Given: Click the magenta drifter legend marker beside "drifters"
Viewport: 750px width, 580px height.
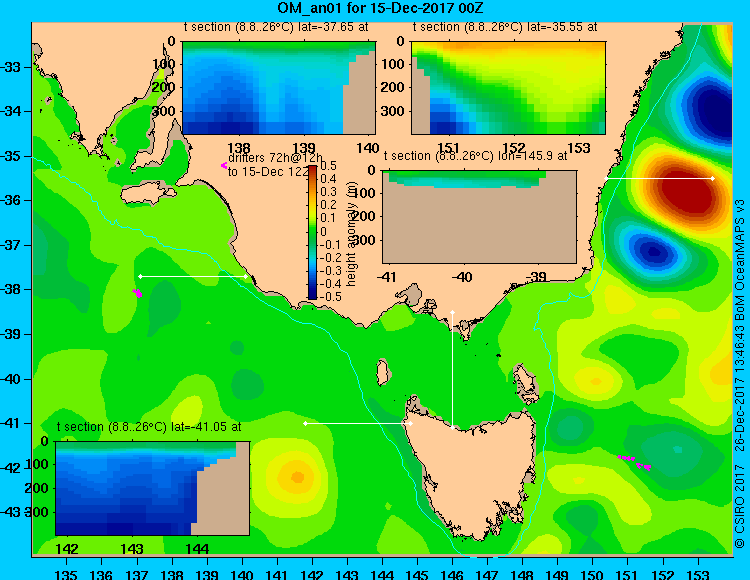Looking at the screenshot, I should (x=223, y=165).
